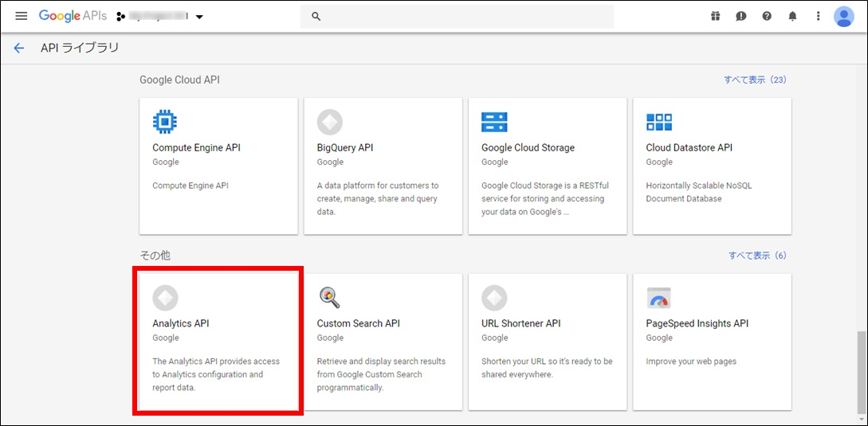868x426 pixels.
Task: Click the Analytics API diamond icon
Action: point(165,298)
